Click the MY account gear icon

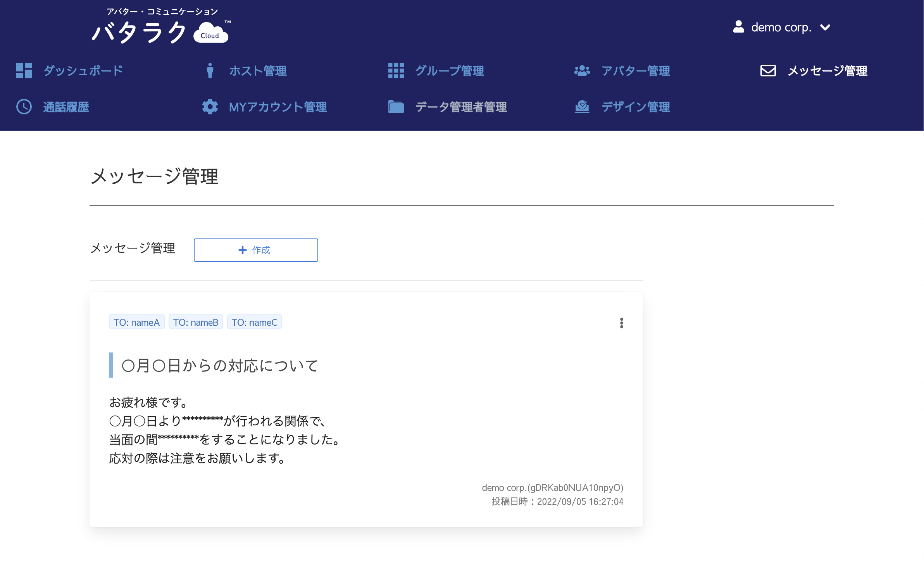click(210, 107)
